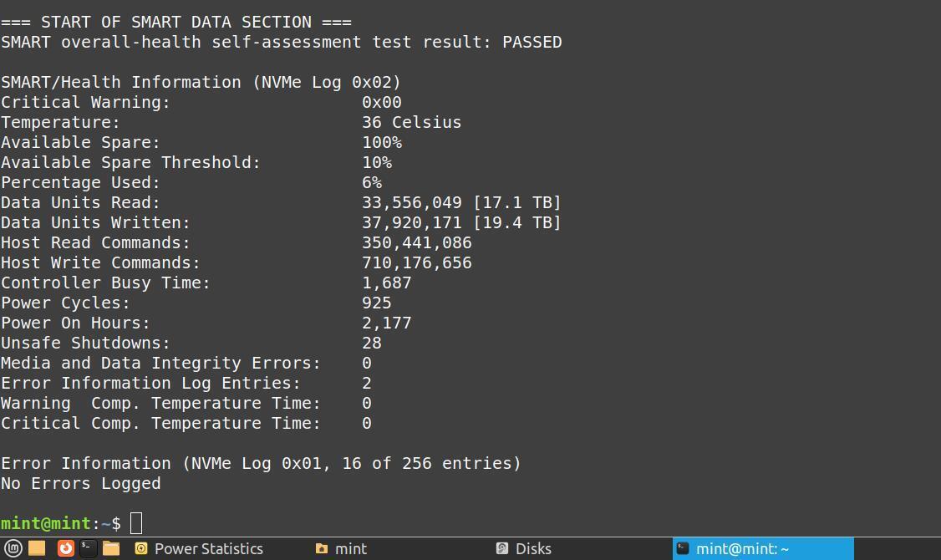Click the Critical Warning 0x00 value
Screen dimensions: 941x560
coord(381,102)
